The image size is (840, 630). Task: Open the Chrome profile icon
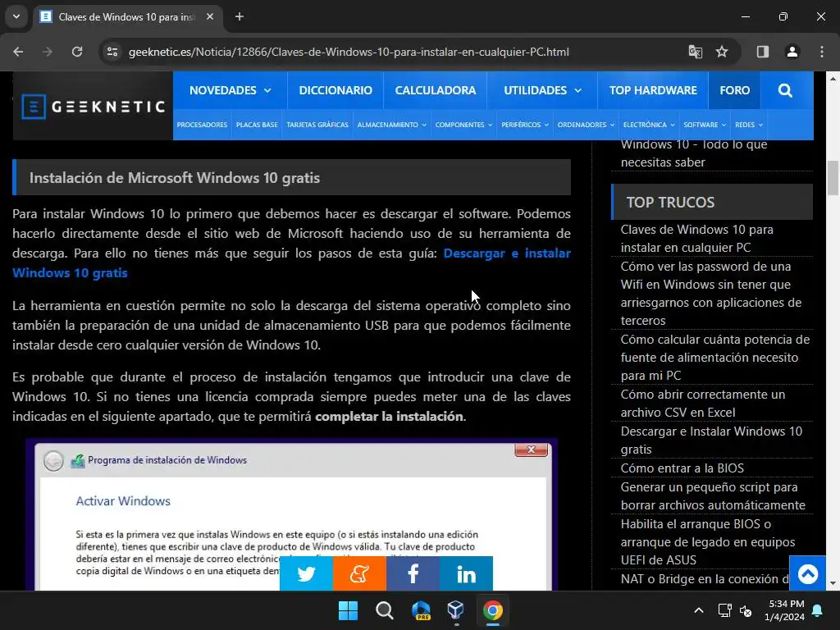792,52
